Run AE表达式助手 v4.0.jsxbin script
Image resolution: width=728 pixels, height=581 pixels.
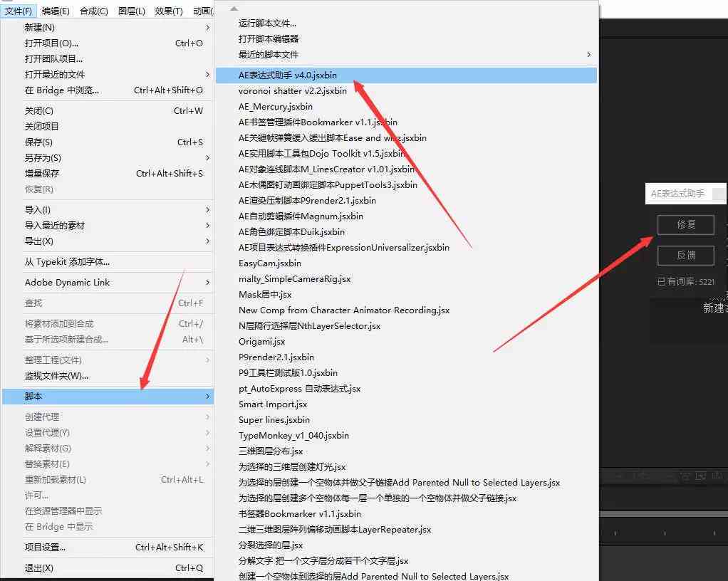click(406, 75)
